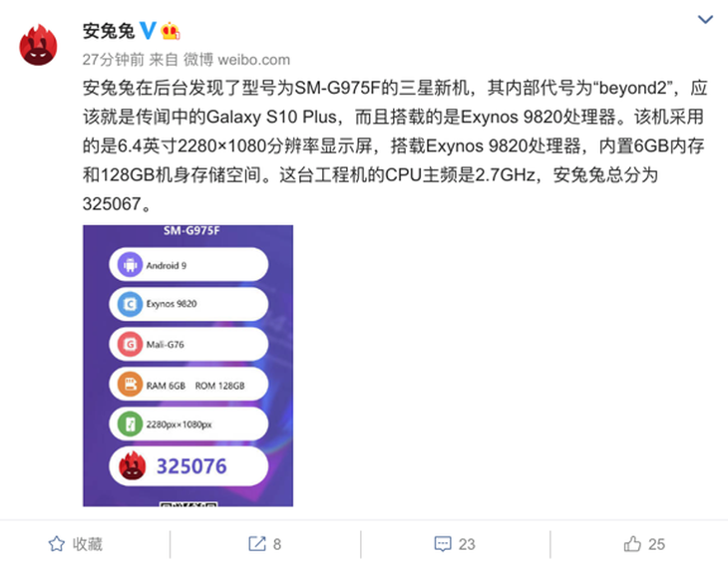Click the blue V verified badge
The height and width of the screenshot is (565, 728).
point(148,31)
